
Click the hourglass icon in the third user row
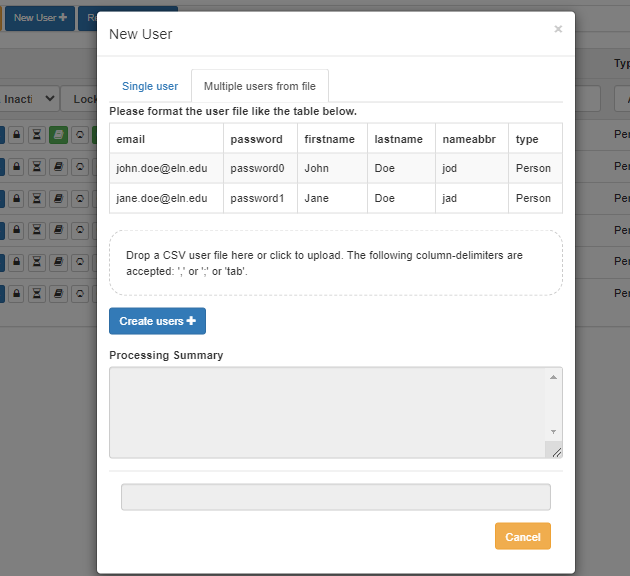(x=37, y=198)
